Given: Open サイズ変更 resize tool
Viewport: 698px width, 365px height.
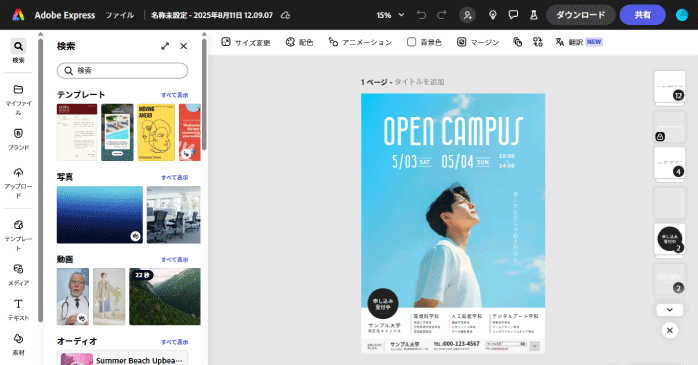Looking at the screenshot, I should (x=246, y=42).
